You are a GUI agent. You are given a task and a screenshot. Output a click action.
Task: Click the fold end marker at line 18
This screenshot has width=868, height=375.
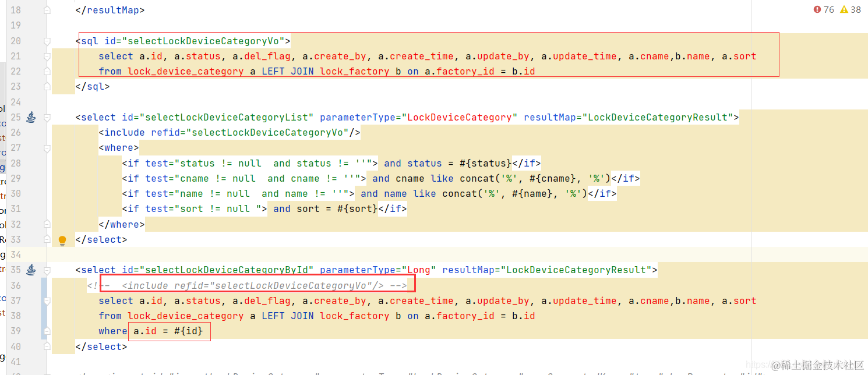coord(47,10)
